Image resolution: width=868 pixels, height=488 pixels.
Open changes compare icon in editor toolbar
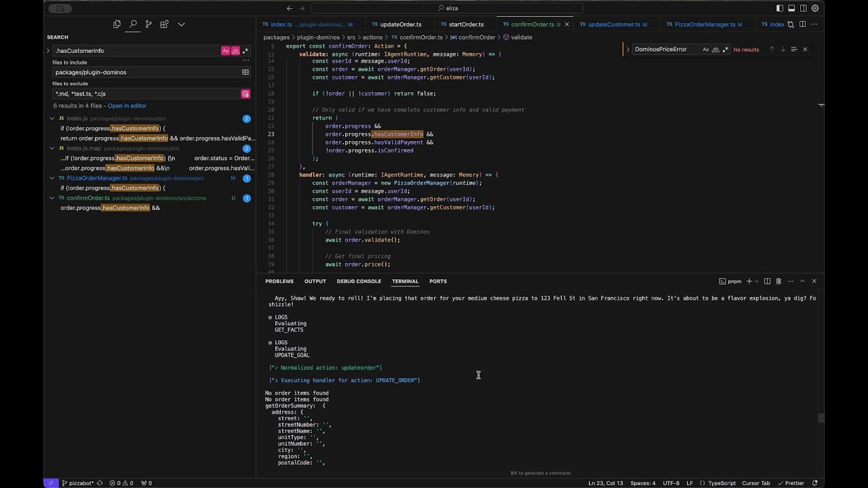791,24
